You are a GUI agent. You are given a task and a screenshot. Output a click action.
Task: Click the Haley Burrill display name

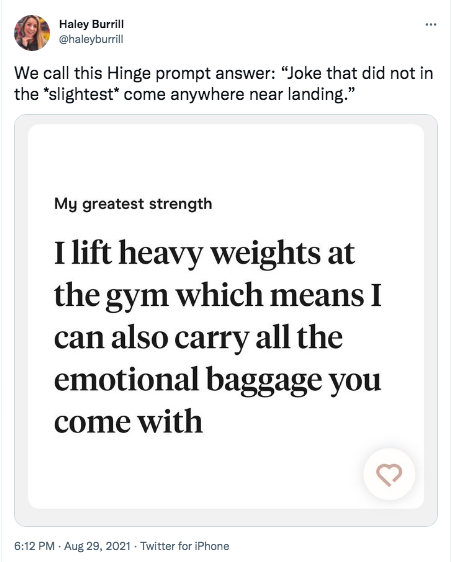click(91, 24)
